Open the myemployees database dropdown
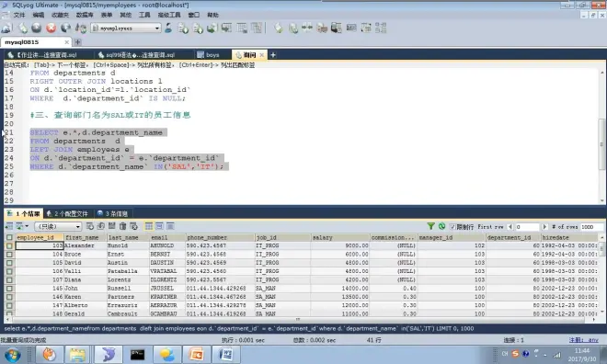Viewport: 607px width, 364px height. click(x=157, y=28)
